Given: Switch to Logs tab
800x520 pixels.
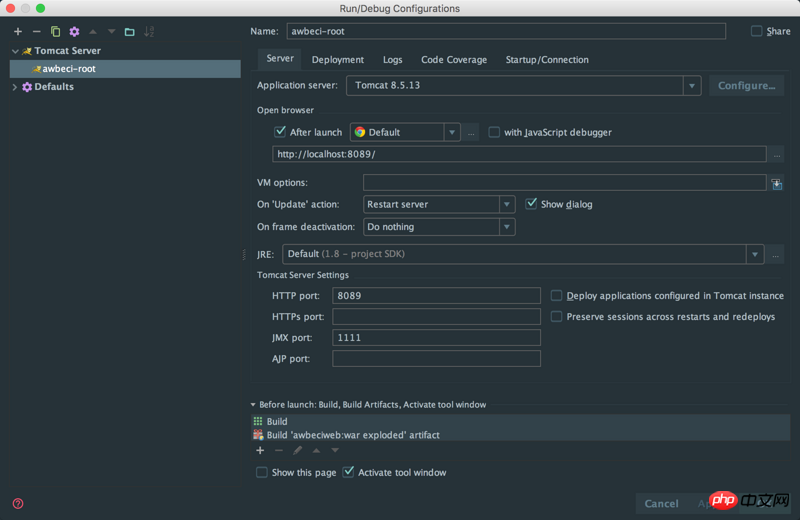Looking at the screenshot, I should click(392, 60).
